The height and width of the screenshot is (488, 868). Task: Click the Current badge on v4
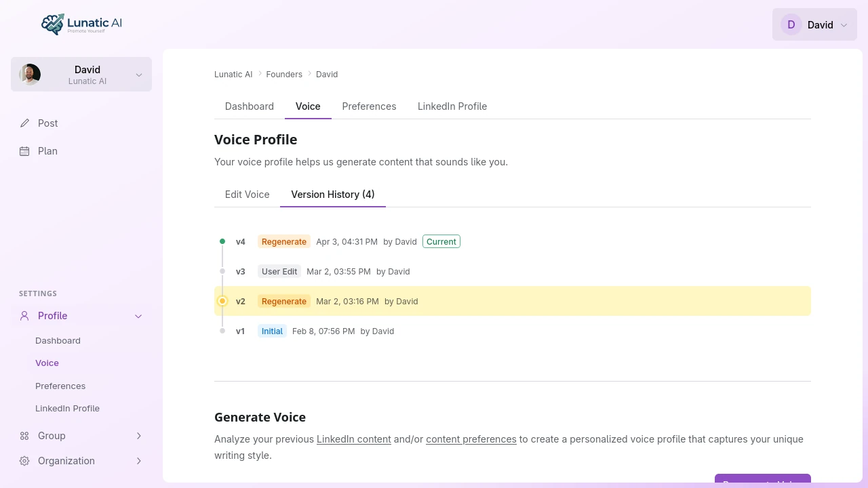pyautogui.click(x=441, y=241)
